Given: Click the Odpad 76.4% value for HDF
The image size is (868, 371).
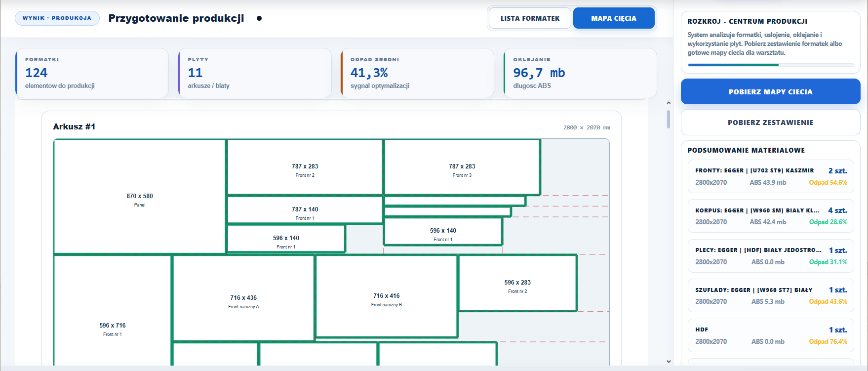Looking at the screenshot, I should coord(828,341).
